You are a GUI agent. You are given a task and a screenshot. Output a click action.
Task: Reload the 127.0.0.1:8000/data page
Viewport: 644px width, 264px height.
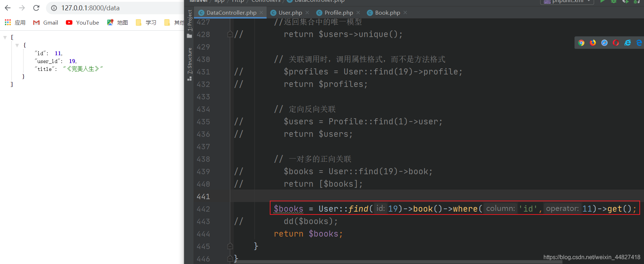[x=36, y=8]
